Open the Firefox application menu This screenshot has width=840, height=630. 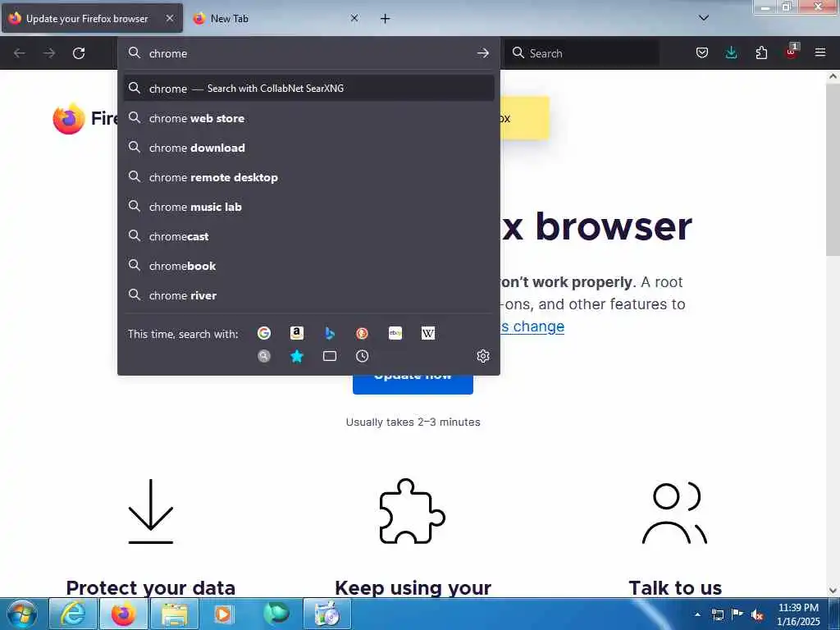click(x=820, y=52)
